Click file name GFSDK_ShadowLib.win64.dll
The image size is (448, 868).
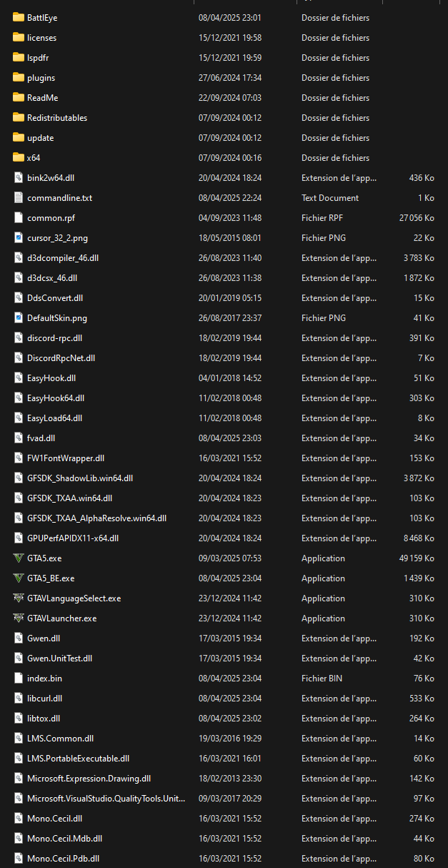[x=80, y=478]
